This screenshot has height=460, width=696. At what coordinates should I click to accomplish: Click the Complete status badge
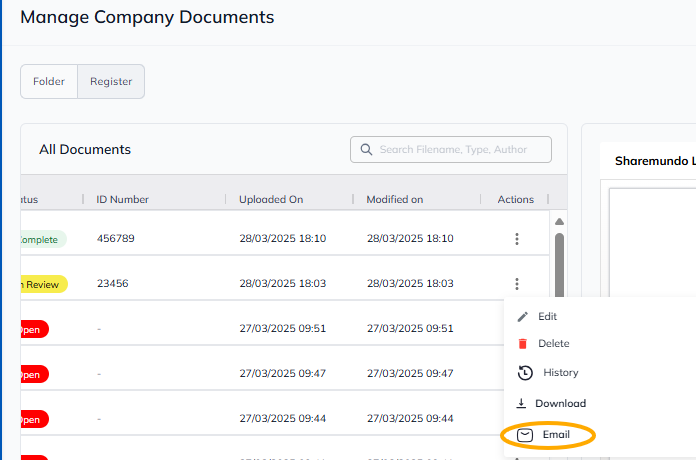pos(40,240)
